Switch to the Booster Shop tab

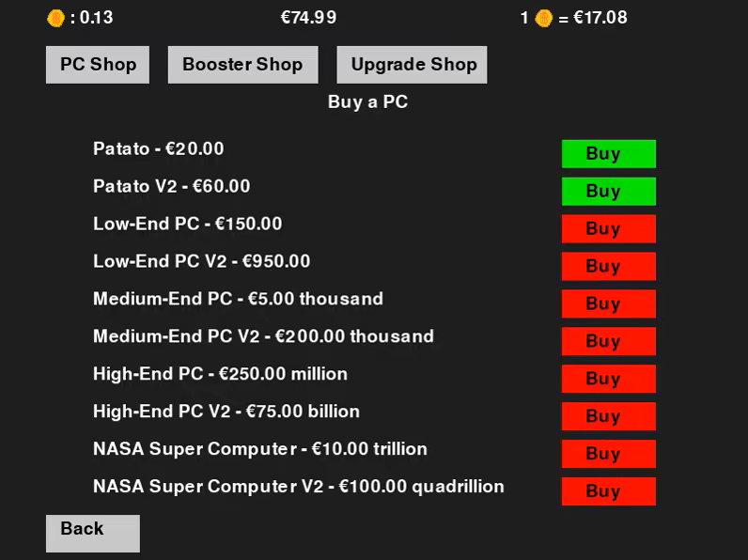point(242,65)
